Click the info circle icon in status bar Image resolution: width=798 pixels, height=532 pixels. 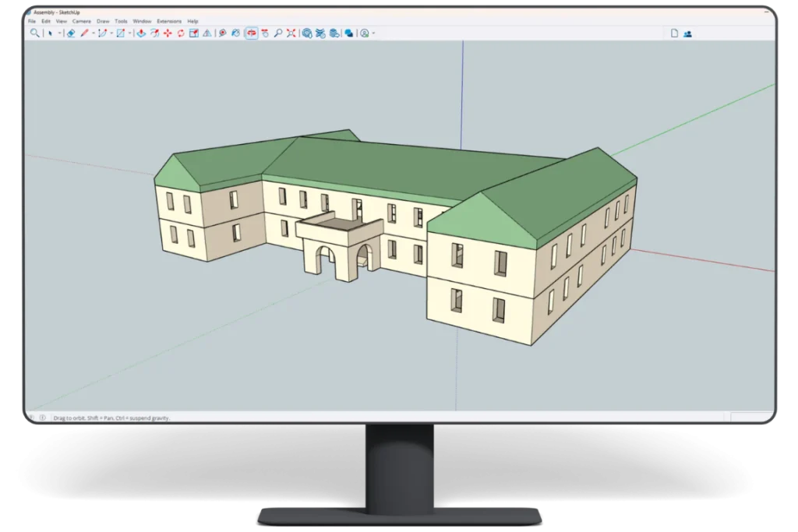point(43,417)
